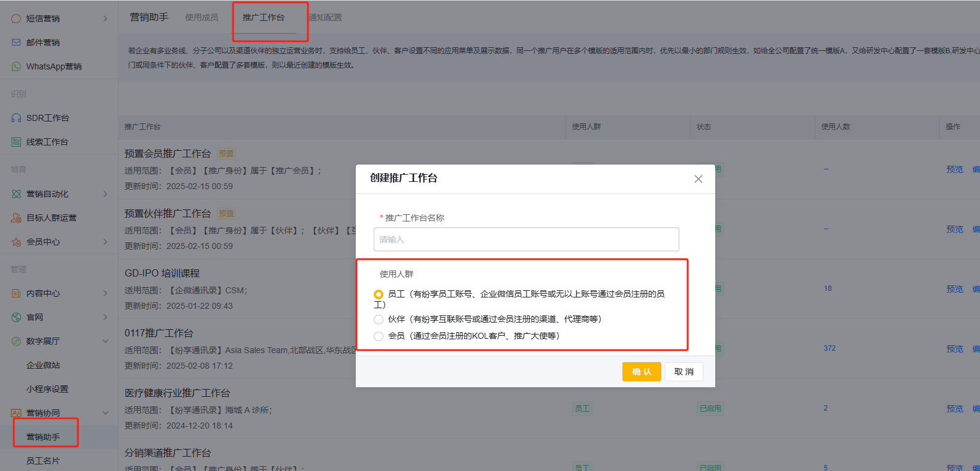The image size is (980, 471).
Task: Click the 员工 tag in 医疗健康 row
Action: coord(582,409)
